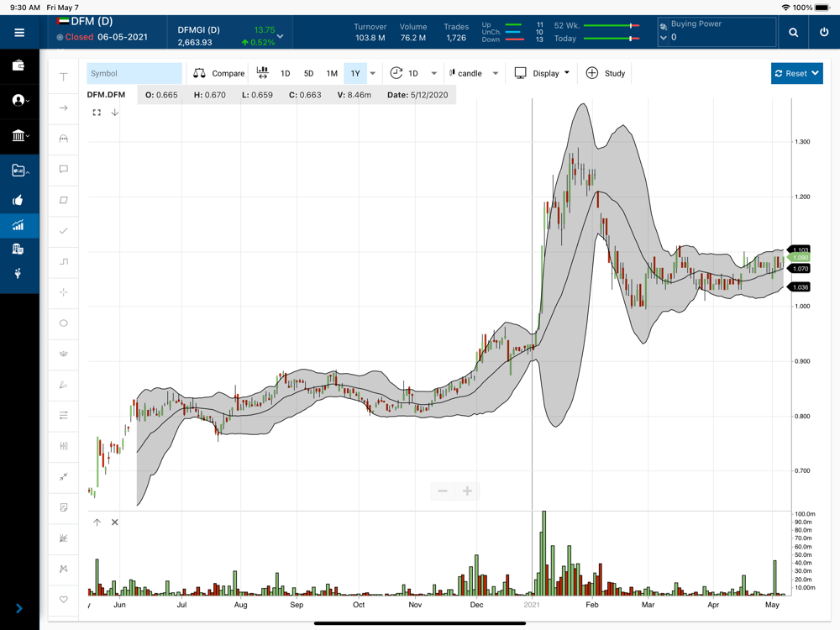Open the 1D interval dropdown
The image size is (840, 630).
pyautogui.click(x=413, y=73)
